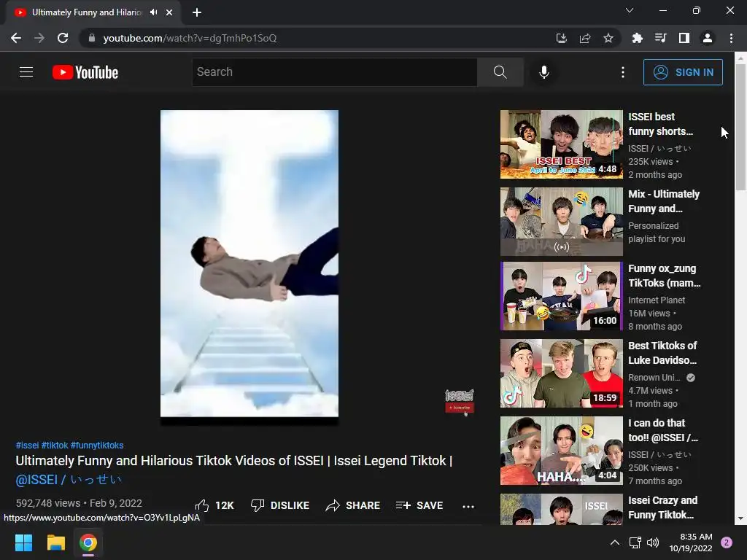Screen dimensions: 747x560
Task: Go to the YouTube home logo
Action: pyautogui.click(x=85, y=72)
